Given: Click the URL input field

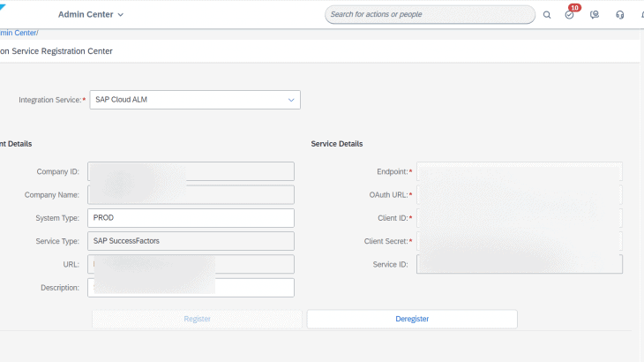Looking at the screenshot, I should [x=191, y=264].
